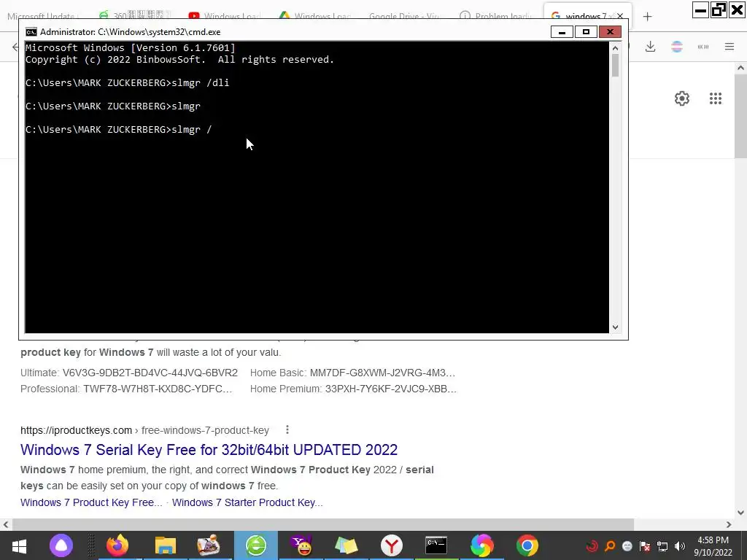Click the iproductkeys.com result URL
747x560 pixels.
pos(145,430)
